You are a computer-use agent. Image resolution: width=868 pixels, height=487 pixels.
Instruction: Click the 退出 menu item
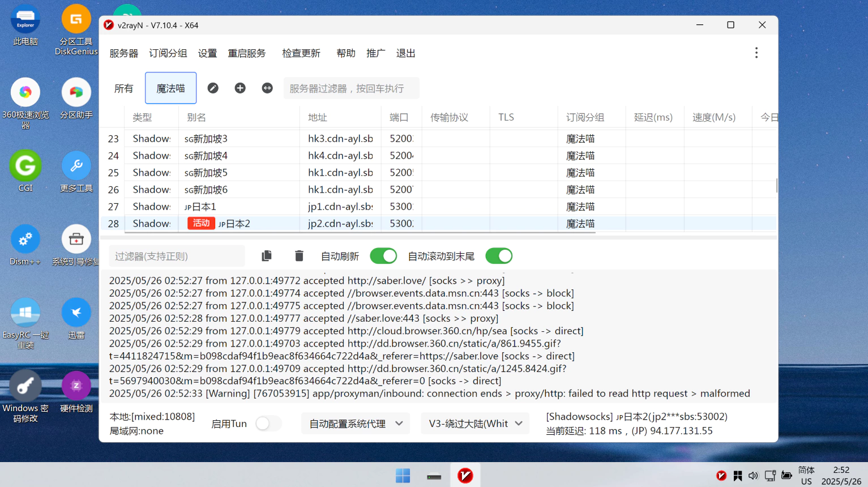[x=406, y=53]
